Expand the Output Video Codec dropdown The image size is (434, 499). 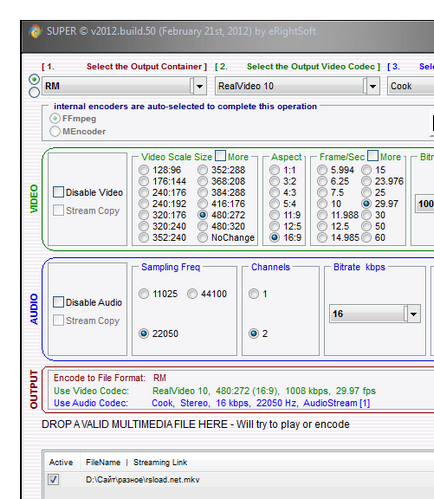coord(373,86)
